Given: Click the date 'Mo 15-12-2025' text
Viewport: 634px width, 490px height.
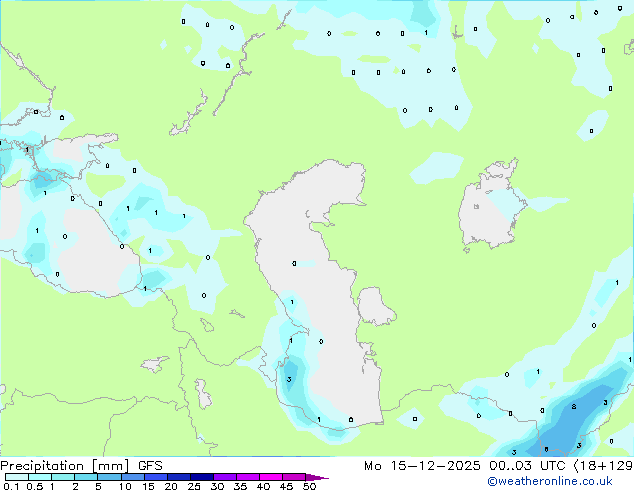Looking at the screenshot, I should 422,466.
